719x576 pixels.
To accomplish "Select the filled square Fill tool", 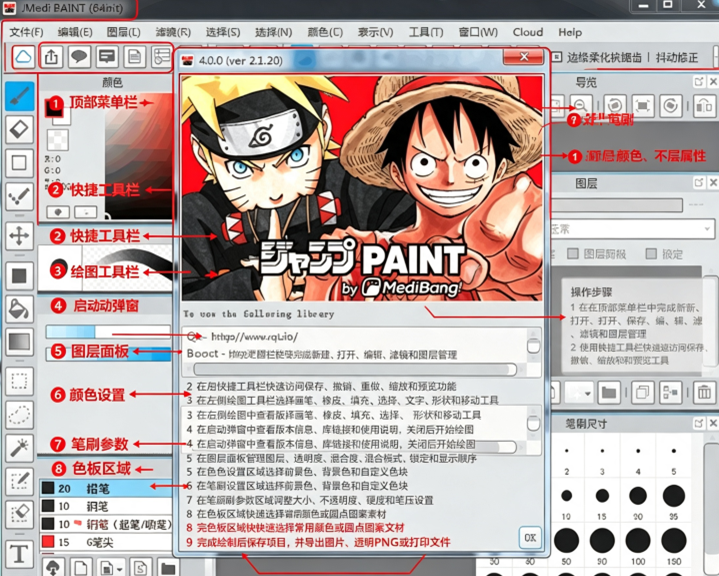I will pyautogui.click(x=20, y=276).
